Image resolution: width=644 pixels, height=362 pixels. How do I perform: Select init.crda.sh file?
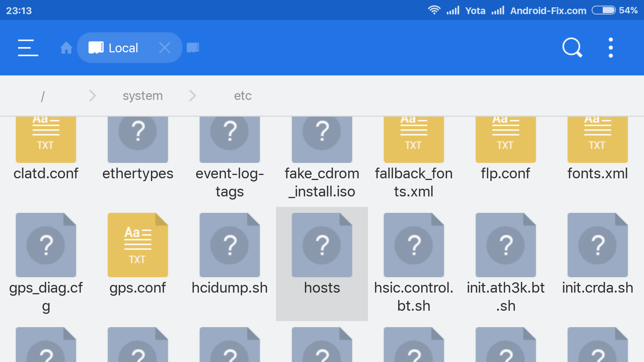click(x=597, y=255)
